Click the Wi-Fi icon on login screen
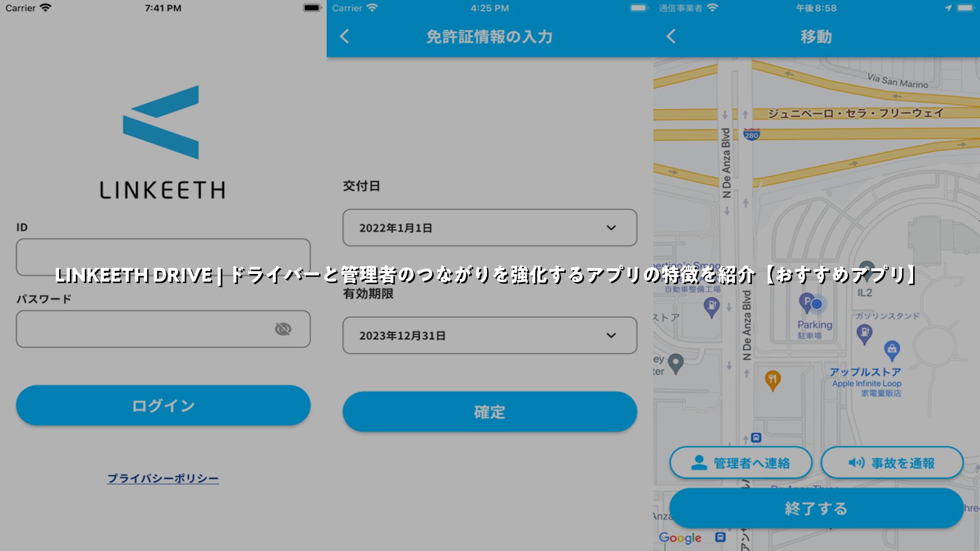980x551 pixels. [x=45, y=8]
